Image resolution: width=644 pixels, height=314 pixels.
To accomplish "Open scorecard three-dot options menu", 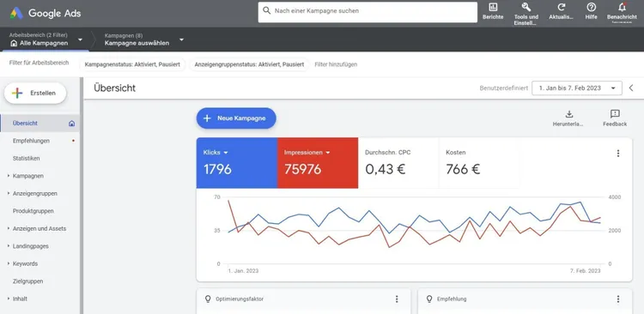I will point(617,153).
